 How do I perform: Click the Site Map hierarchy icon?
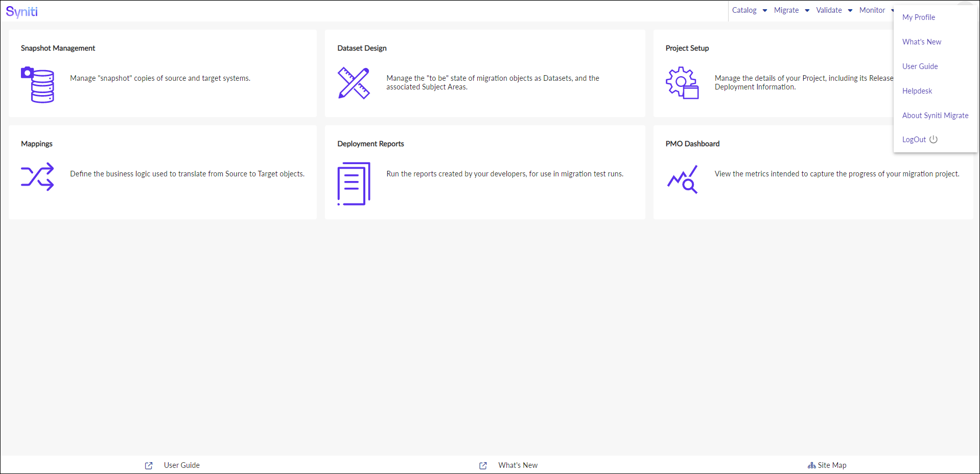click(811, 465)
